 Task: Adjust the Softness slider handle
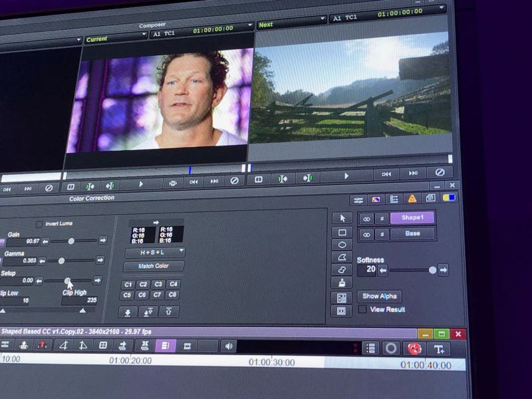click(x=433, y=269)
